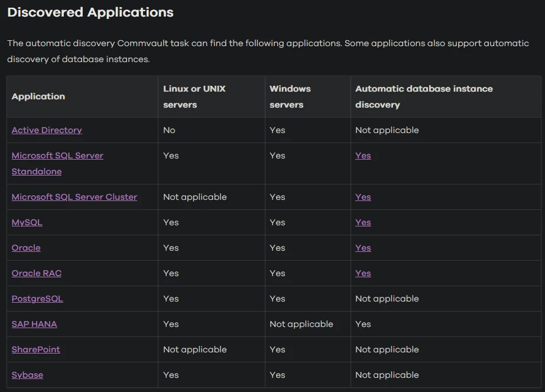Click the Discovered Applications heading
Viewport: 545px width, 392px height.
90,12
